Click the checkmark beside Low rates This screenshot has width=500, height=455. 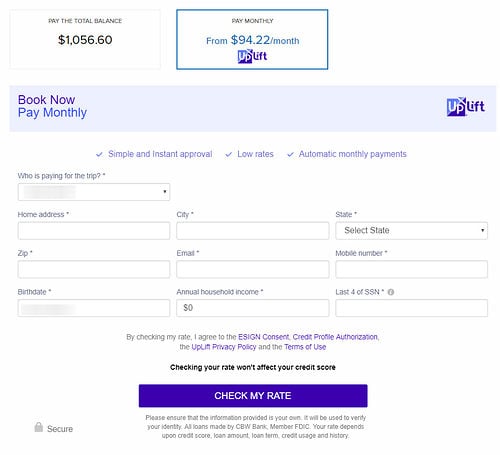coord(228,154)
